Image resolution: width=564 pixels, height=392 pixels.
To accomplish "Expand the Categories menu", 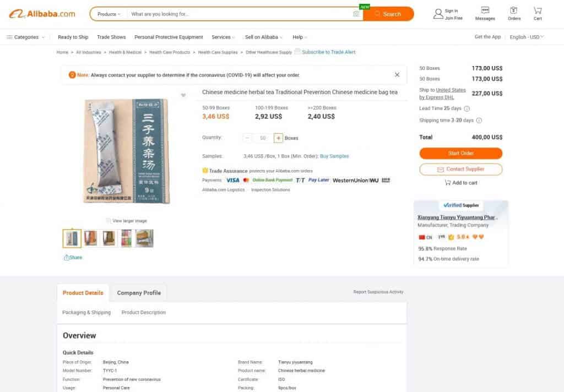I will [x=25, y=37].
